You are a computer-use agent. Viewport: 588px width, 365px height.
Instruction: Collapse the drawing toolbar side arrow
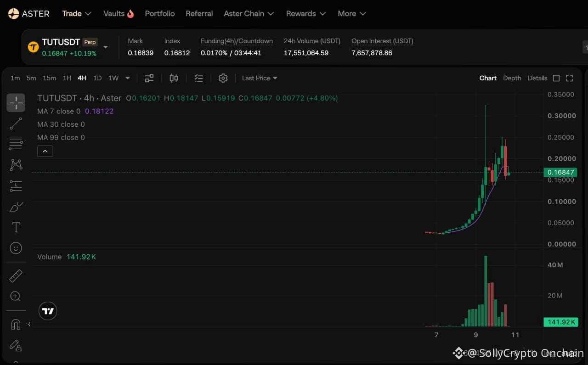click(29, 324)
